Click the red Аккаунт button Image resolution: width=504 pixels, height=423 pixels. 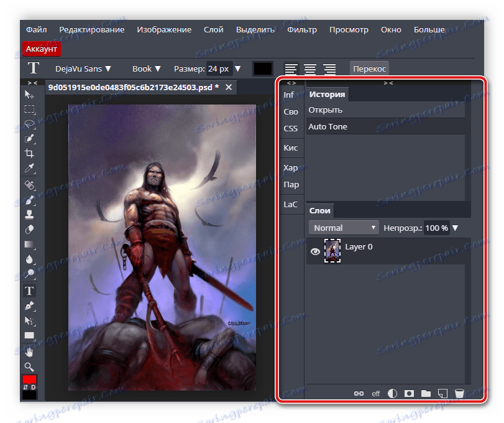tap(41, 49)
